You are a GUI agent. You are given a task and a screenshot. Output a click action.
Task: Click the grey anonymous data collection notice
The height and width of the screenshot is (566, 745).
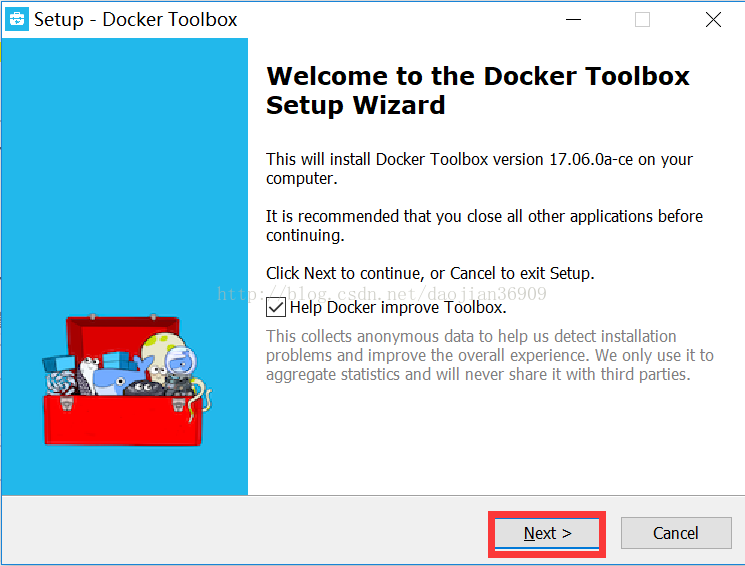(490, 355)
